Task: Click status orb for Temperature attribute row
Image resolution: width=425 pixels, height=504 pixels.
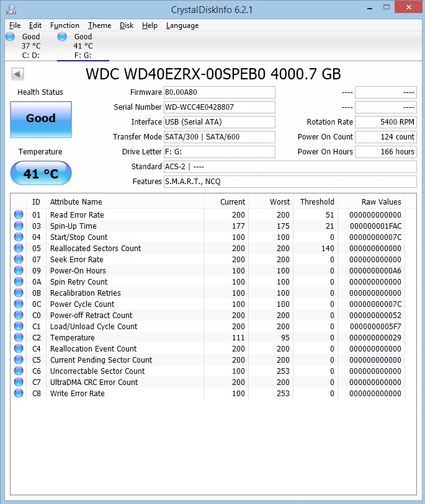Action: (x=19, y=337)
